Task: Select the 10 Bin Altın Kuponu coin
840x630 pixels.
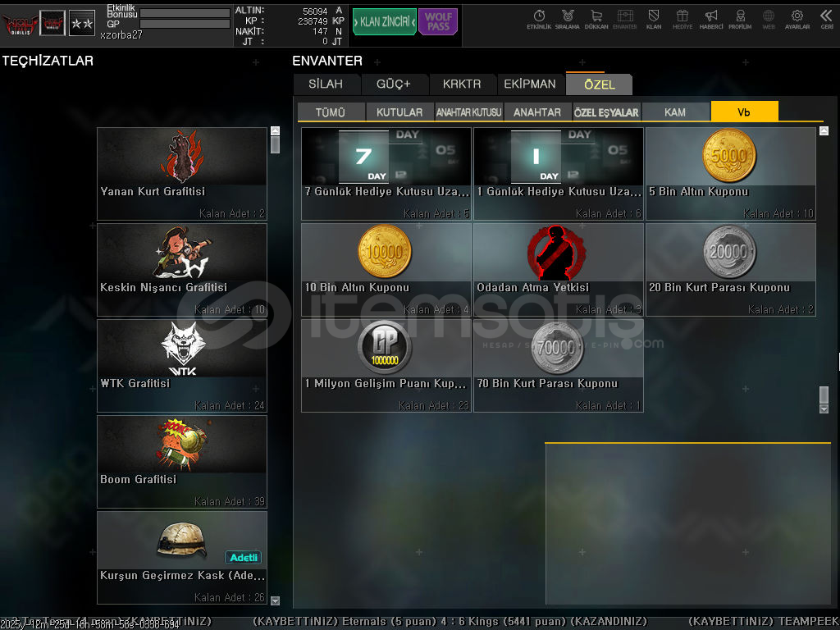Action: [386, 269]
